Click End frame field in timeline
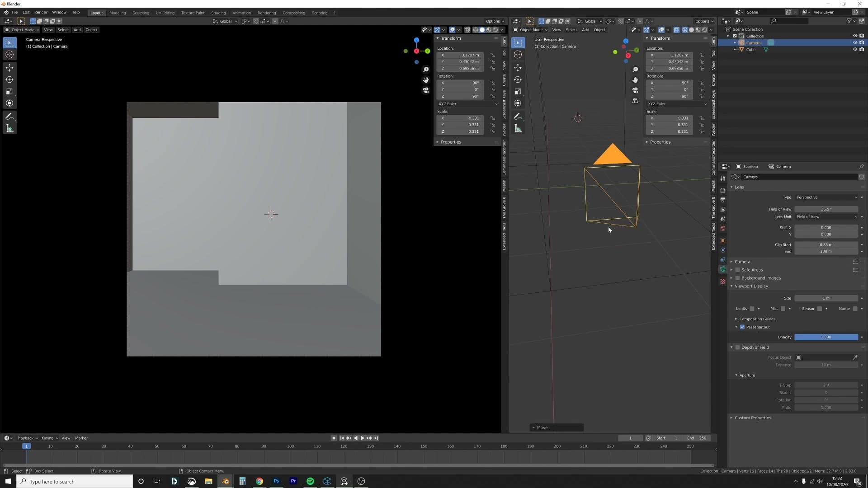Screen dimensions: 868x488 [x=697, y=438]
